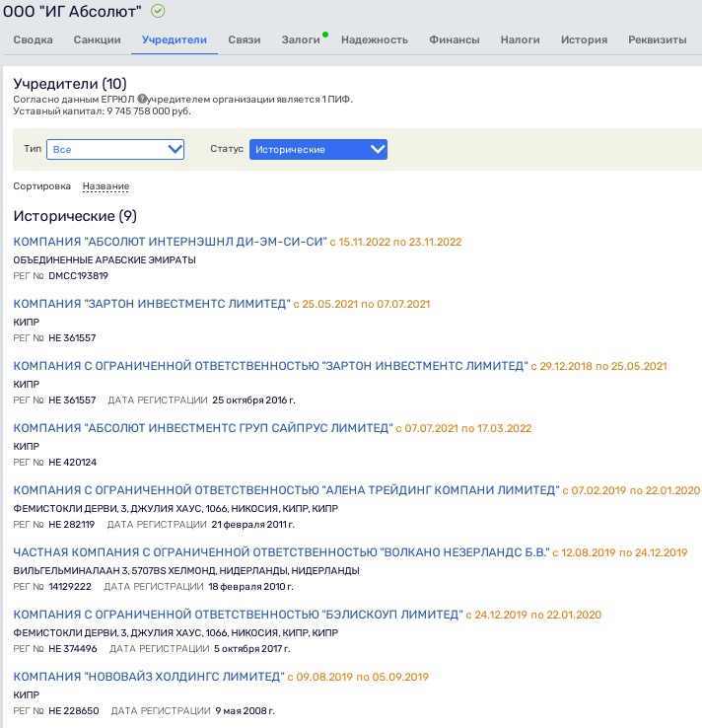Viewport: 702px width, 728px height.
Task: Open the Абсолют Интернэшнл Ди-Эм-Си-Си company link
Action: pos(171,242)
